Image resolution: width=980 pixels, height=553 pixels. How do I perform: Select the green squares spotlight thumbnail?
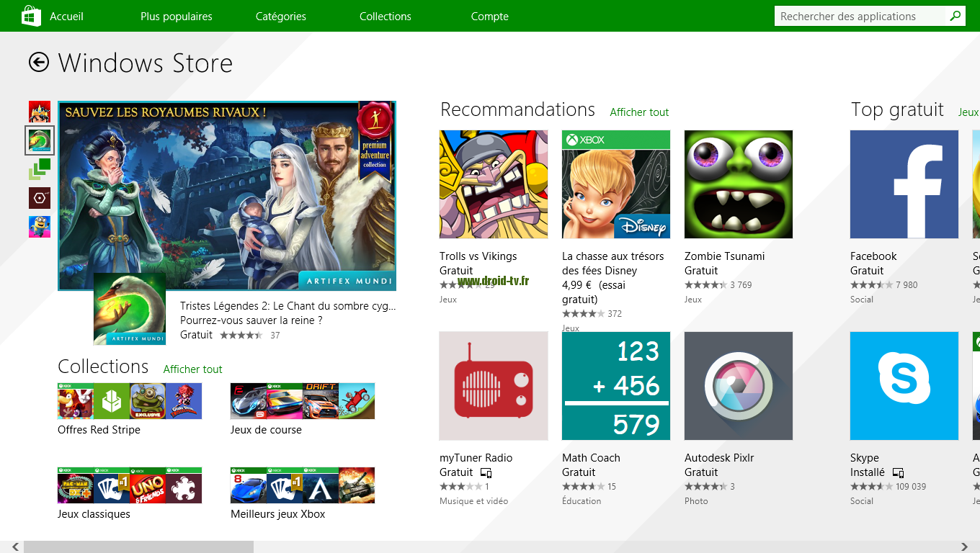coord(40,169)
